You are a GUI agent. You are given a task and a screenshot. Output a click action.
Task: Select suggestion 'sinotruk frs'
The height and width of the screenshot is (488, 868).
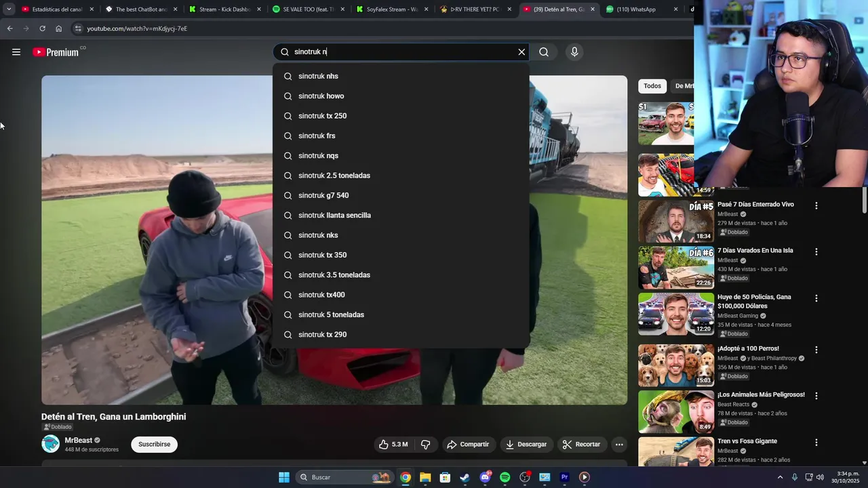pyautogui.click(x=401, y=136)
